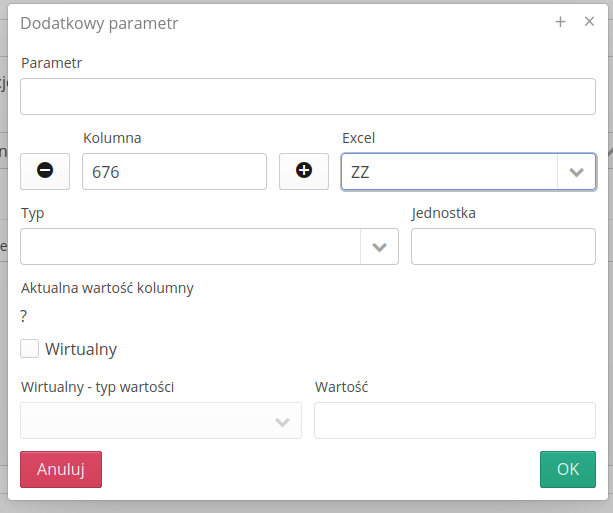613x513 pixels.
Task: Click the Dodatkowy parametr dialog title
Action: (x=100, y=22)
